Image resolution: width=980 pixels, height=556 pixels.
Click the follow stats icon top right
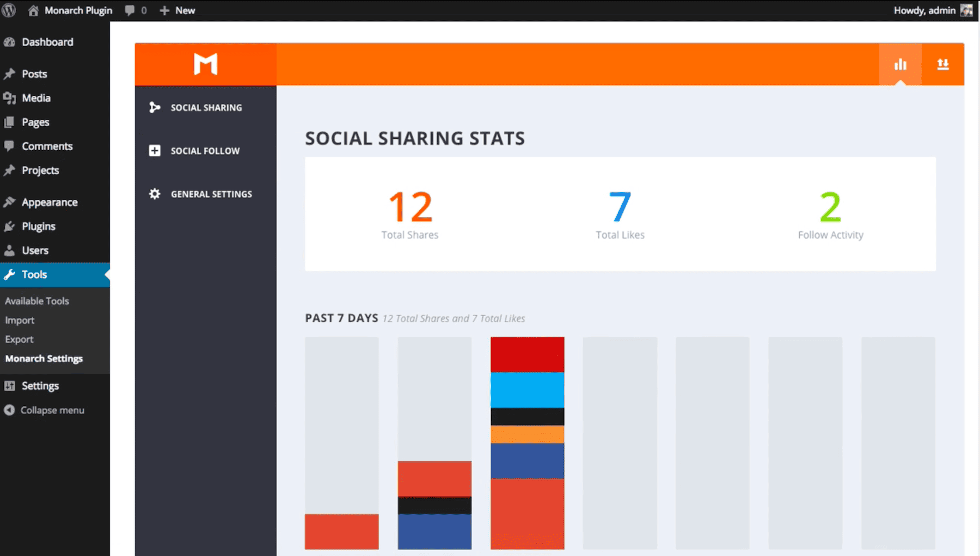943,64
